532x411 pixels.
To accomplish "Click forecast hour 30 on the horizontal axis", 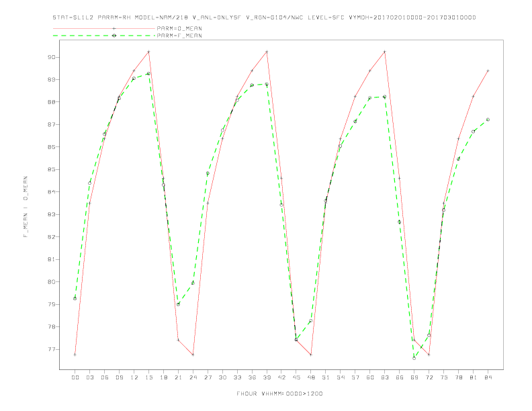I will [222, 377].
